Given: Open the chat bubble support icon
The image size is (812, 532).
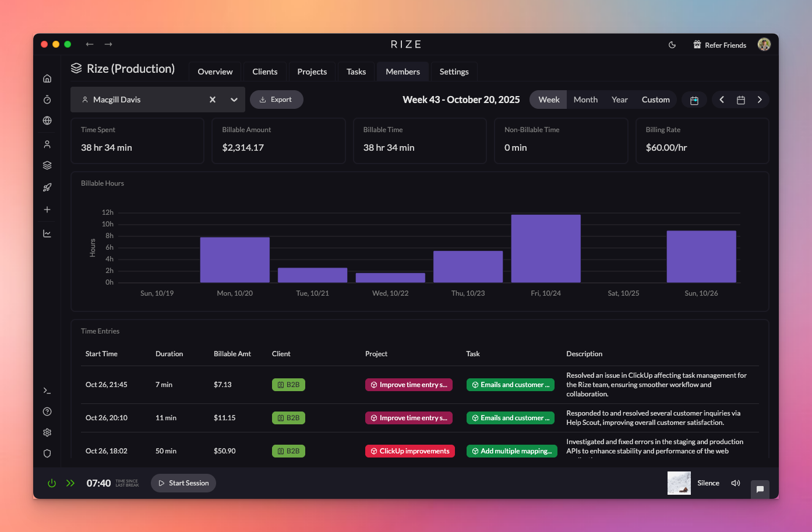Looking at the screenshot, I should pos(760,489).
